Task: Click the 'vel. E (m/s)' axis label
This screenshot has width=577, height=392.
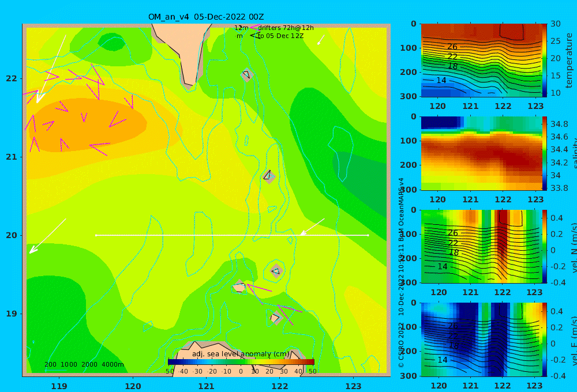Action: (x=574, y=341)
